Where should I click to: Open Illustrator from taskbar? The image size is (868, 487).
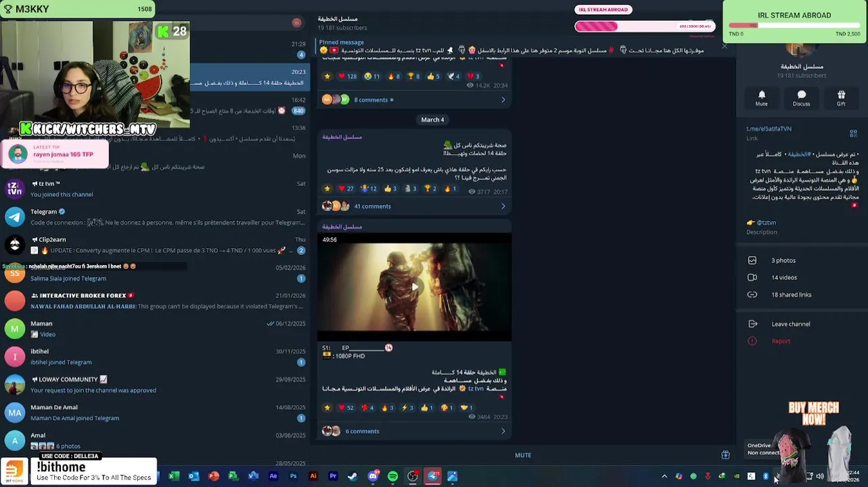point(313,476)
